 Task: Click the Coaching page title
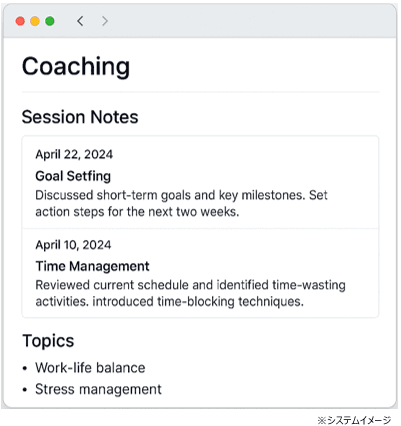(x=76, y=67)
